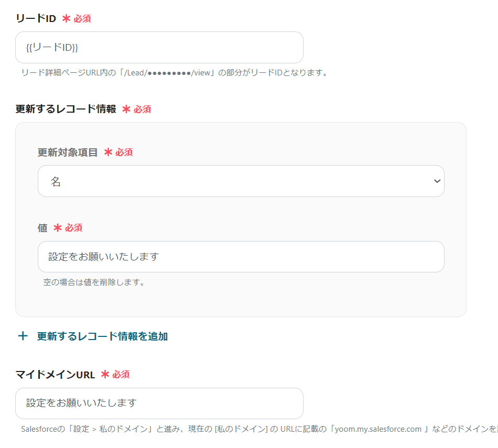Click the 更新するレコード情報 heading

click(66, 109)
